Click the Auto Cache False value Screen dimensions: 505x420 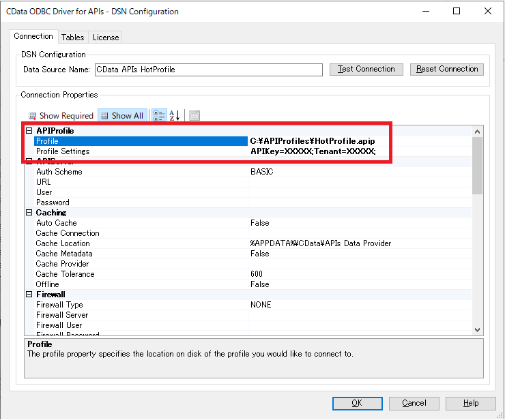[259, 223]
